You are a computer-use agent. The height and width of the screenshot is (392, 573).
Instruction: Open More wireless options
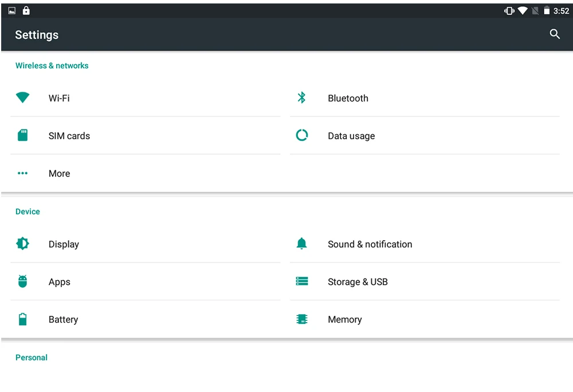146,173
